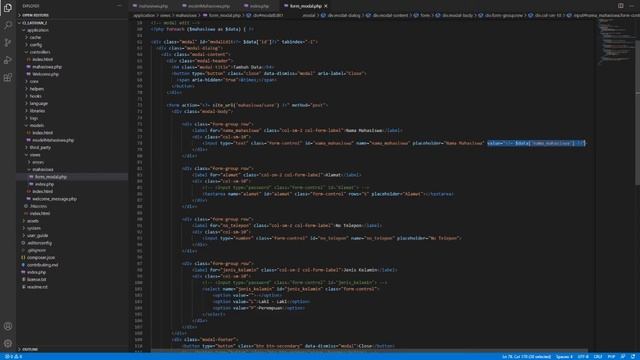Open the Manage gear icon
The width and height of the screenshot is (640, 360).
click(x=8, y=343)
